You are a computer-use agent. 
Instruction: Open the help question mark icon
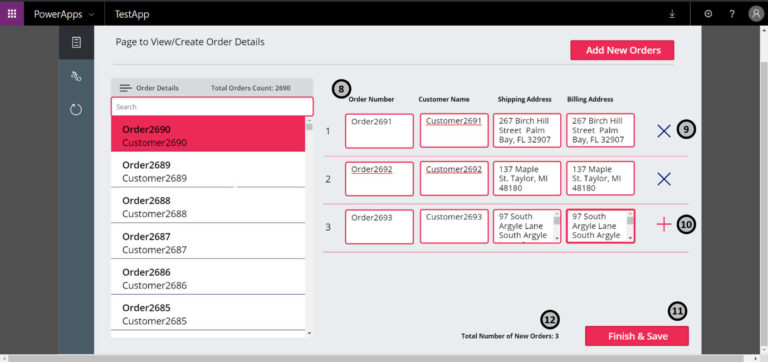(732, 14)
